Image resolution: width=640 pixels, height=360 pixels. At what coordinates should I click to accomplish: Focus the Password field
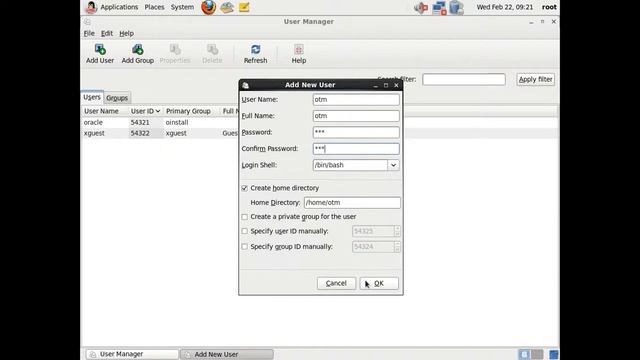[356, 132]
